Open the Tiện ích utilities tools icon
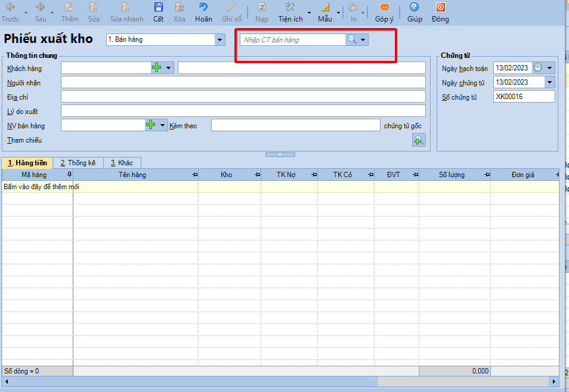569x392 pixels. (x=290, y=7)
